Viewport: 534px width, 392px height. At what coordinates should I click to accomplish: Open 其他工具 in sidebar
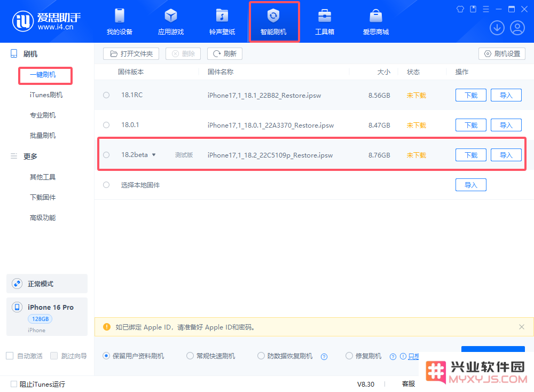tap(43, 177)
